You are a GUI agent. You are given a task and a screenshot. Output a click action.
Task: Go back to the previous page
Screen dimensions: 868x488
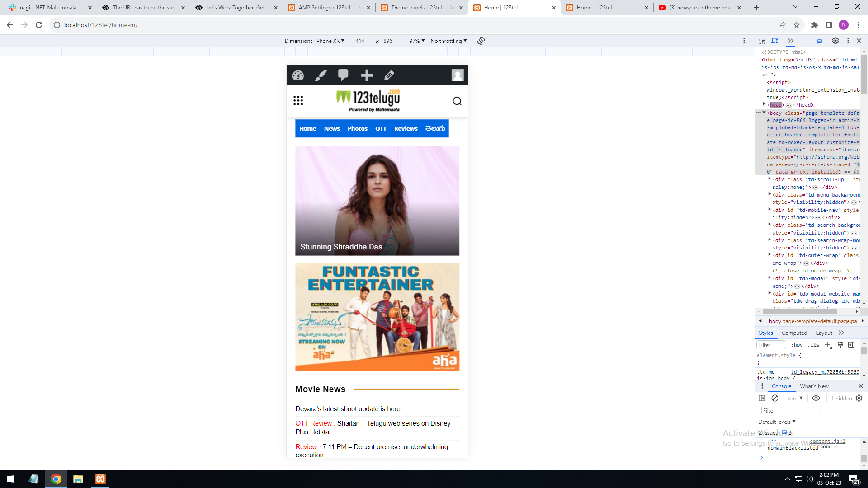coord(10,25)
